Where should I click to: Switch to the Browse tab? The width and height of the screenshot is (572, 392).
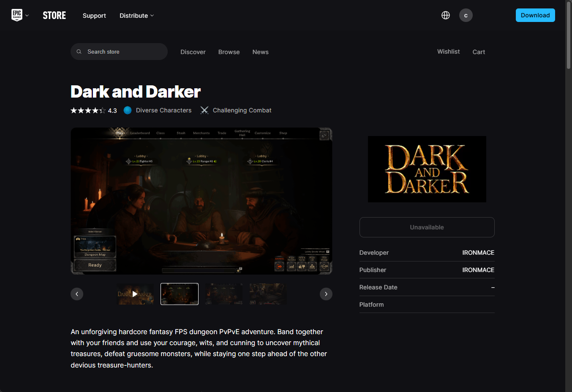(x=229, y=52)
